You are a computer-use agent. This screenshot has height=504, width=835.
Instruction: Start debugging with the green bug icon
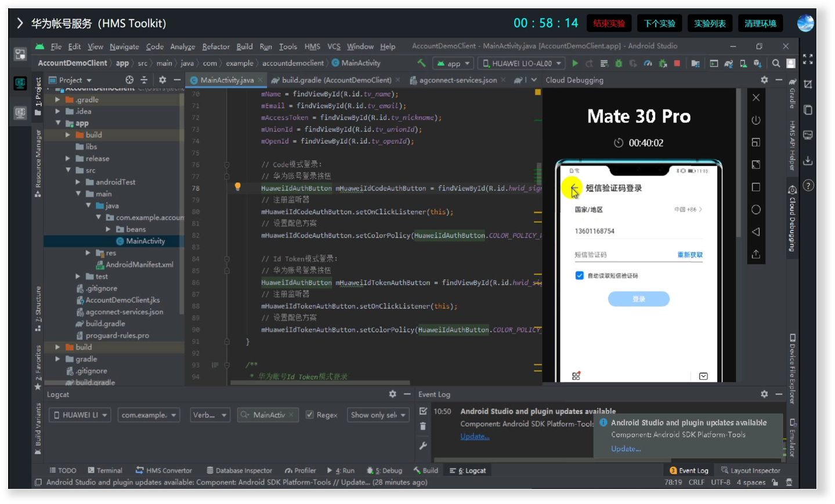click(619, 63)
